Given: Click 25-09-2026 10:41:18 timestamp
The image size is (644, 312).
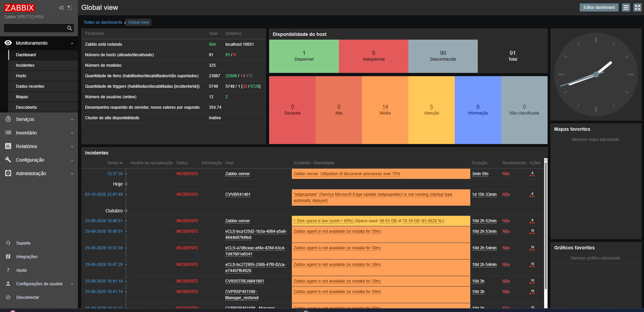Looking at the screenshot, I should click(x=104, y=281).
